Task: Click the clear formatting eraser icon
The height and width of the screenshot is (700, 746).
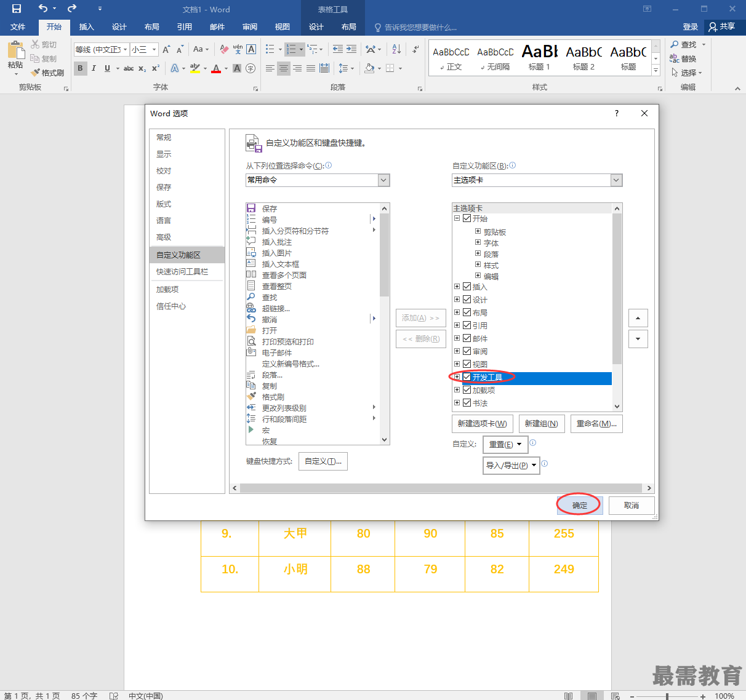Action: pyautogui.click(x=224, y=49)
